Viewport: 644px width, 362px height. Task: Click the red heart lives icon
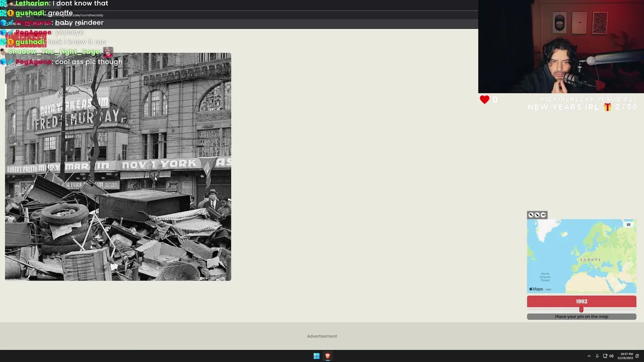pos(485,100)
